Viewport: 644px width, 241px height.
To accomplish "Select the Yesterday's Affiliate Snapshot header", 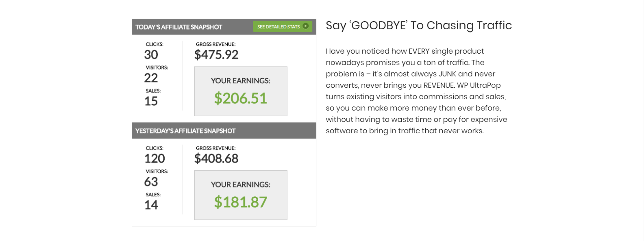I will 224,130.
